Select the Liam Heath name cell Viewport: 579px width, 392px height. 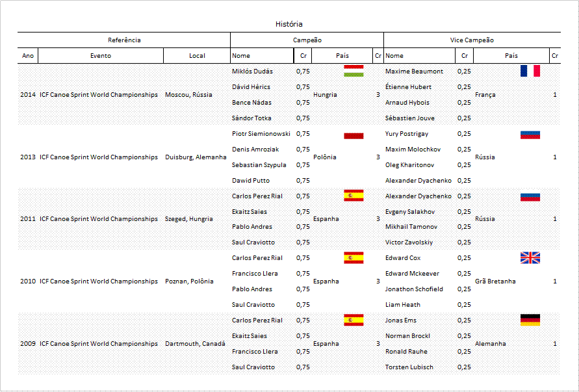402,305
